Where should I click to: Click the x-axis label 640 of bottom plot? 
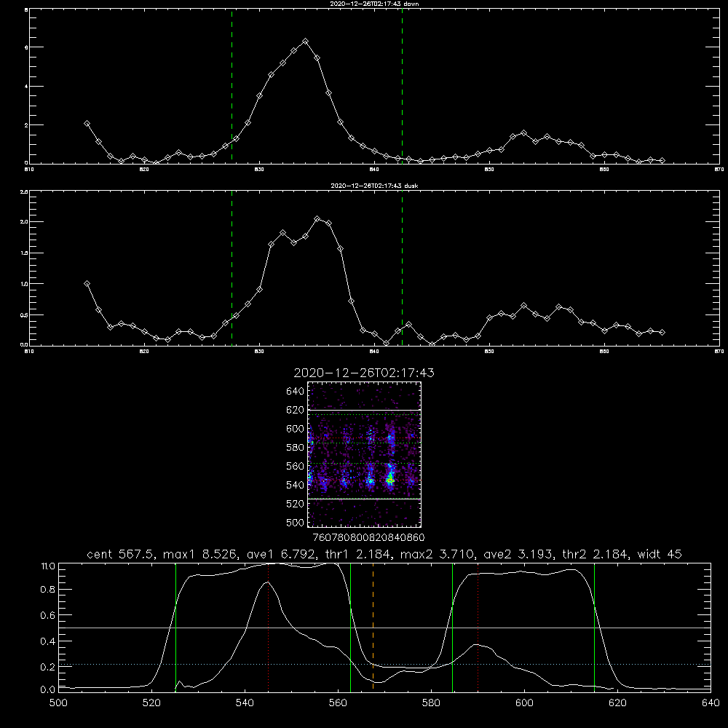[x=711, y=703]
